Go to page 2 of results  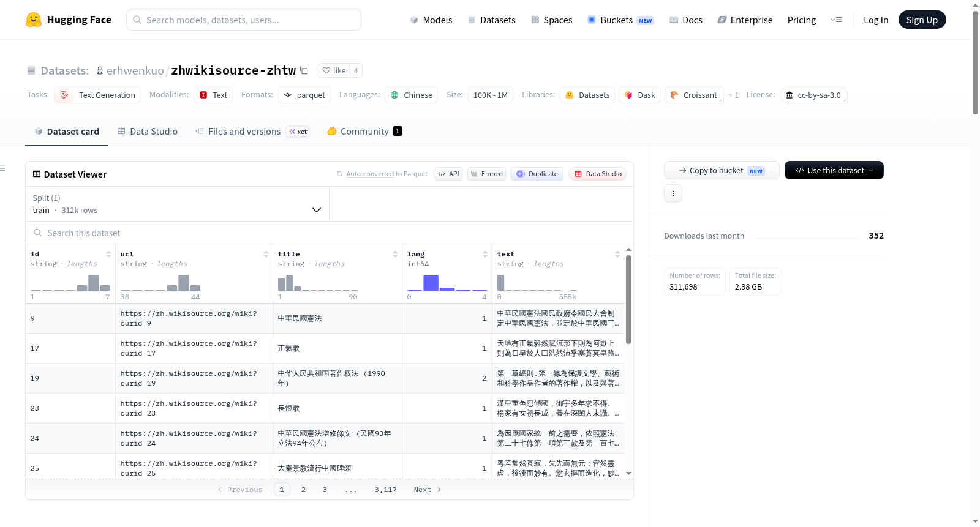pos(303,490)
